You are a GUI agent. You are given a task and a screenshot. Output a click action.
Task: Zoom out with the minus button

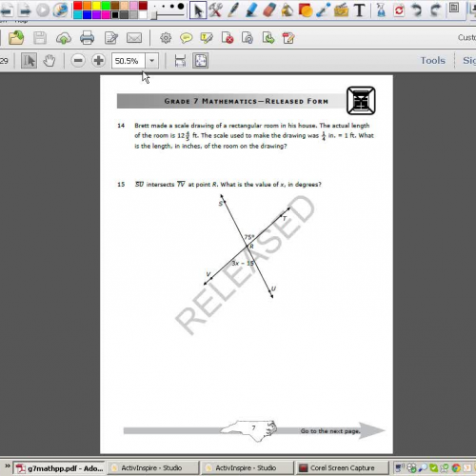(78, 60)
